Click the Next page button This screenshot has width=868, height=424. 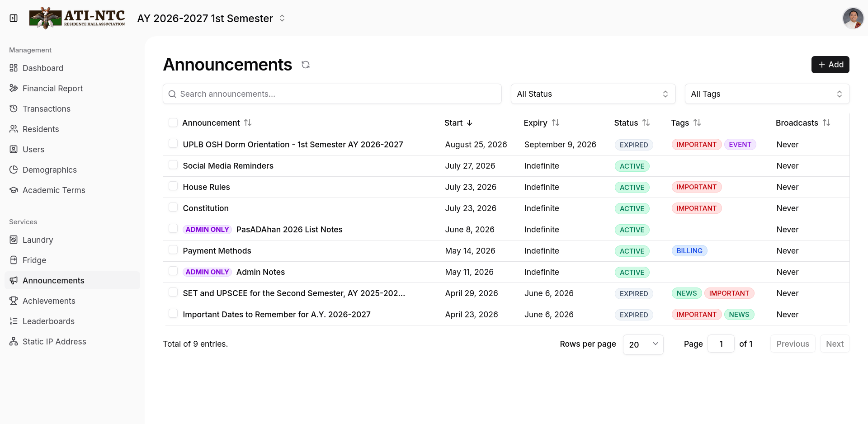tap(835, 344)
